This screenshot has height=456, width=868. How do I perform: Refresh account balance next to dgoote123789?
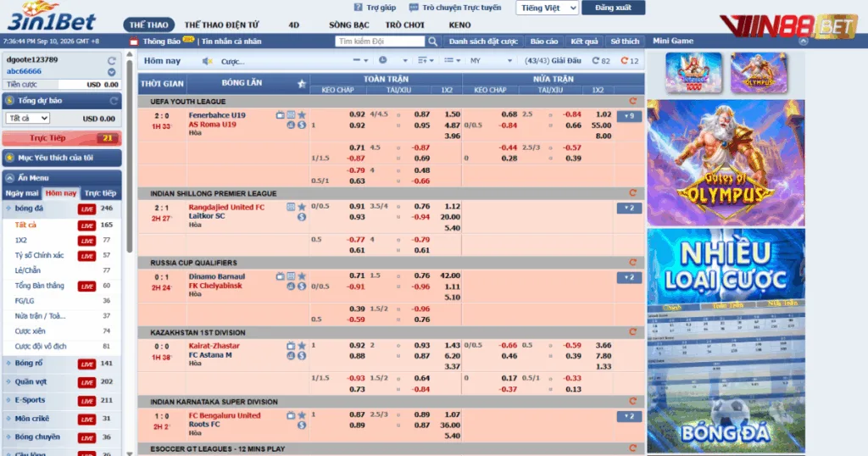tap(112, 60)
